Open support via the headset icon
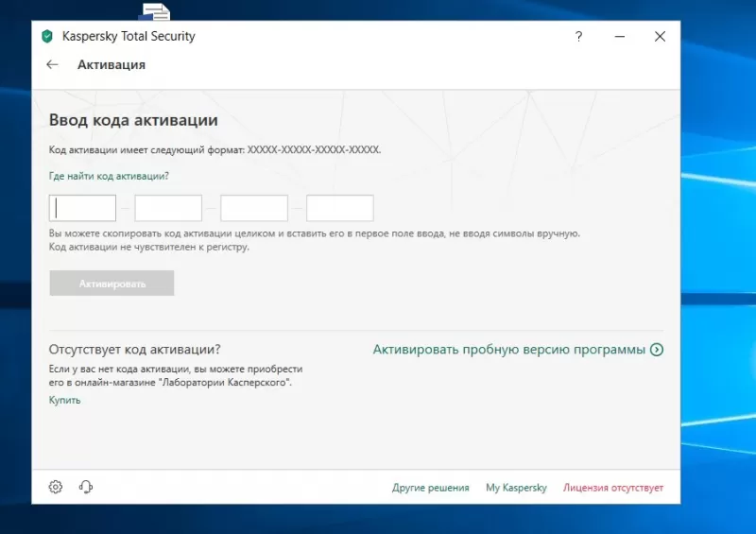Screen dimensions: 756x534 [86, 487]
